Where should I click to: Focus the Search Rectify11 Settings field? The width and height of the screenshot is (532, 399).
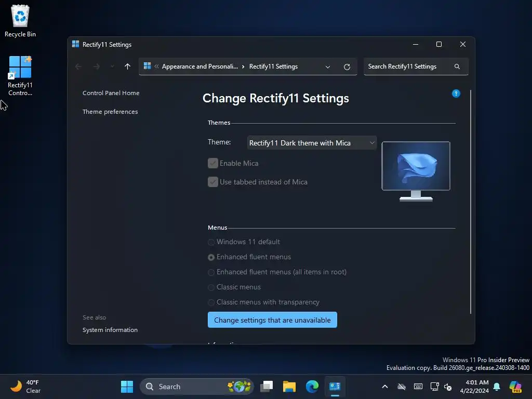tap(416, 66)
